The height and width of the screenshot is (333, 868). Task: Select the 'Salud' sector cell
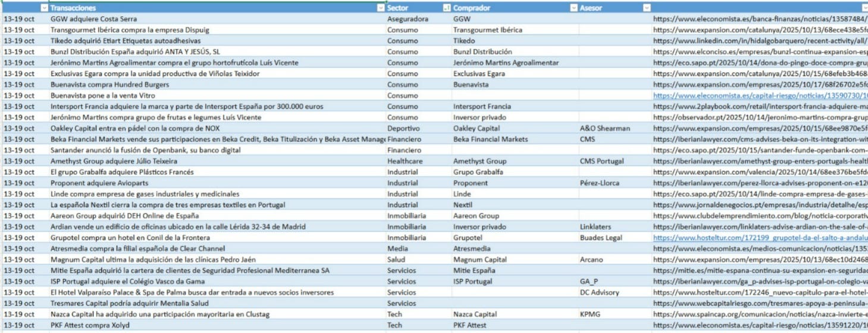[418, 260]
